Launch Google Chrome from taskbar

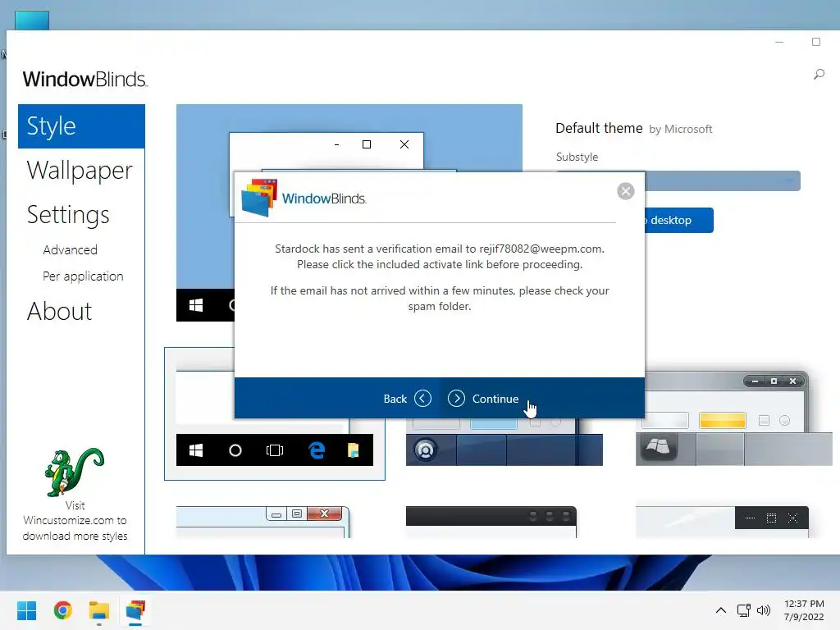click(62, 610)
